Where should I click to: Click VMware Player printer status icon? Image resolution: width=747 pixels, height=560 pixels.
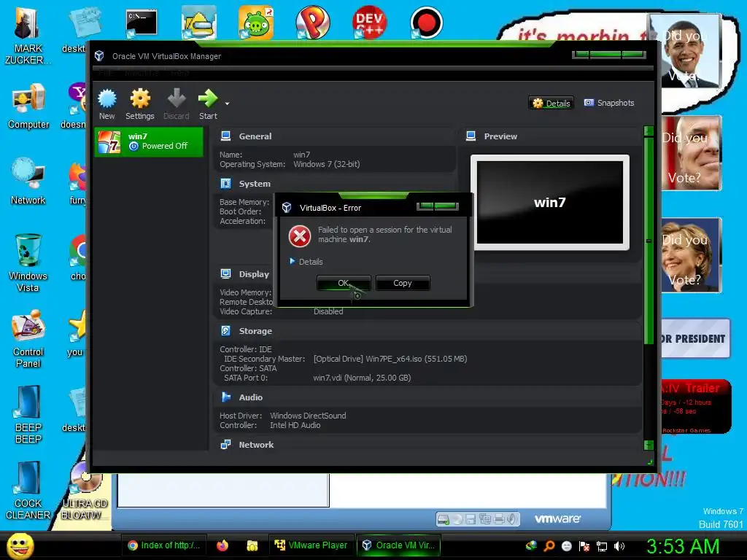pos(499,519)
